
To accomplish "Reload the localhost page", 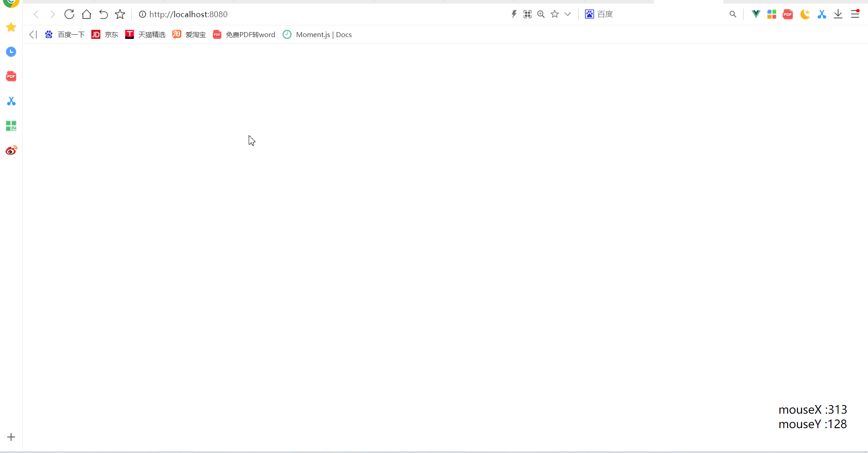I will 69,14.
